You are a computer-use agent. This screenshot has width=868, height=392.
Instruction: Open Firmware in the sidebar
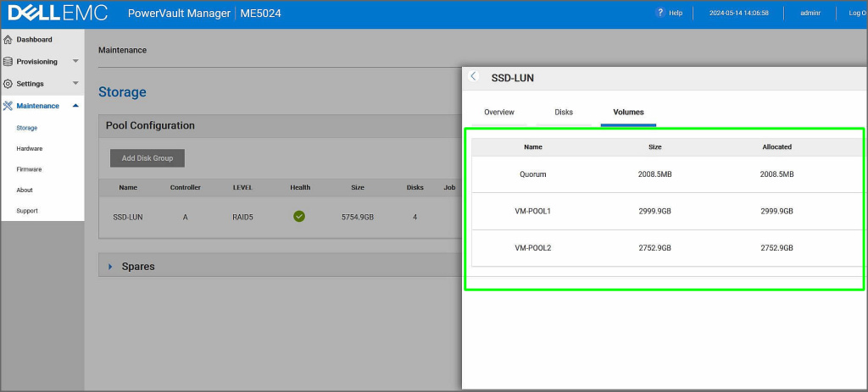[29, 169]
